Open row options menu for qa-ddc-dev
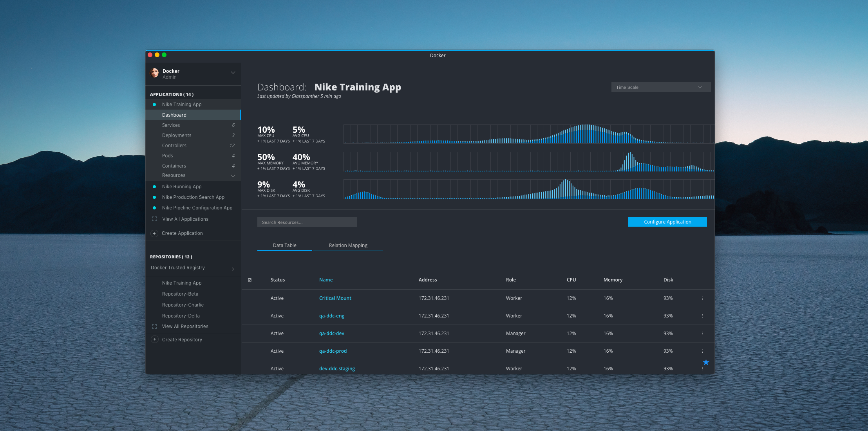The image size is (868, 431). [702, 334]
